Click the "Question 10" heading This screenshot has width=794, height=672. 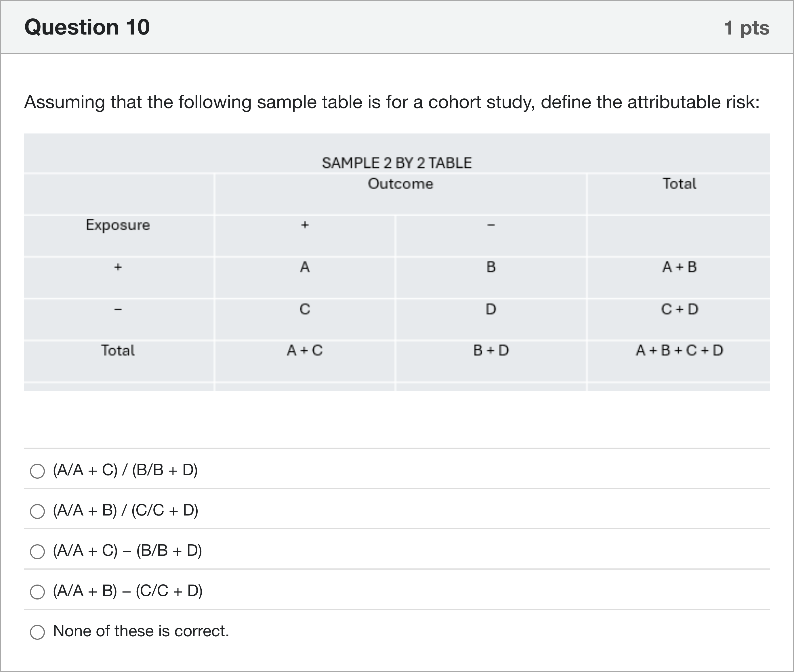point(87,27)
